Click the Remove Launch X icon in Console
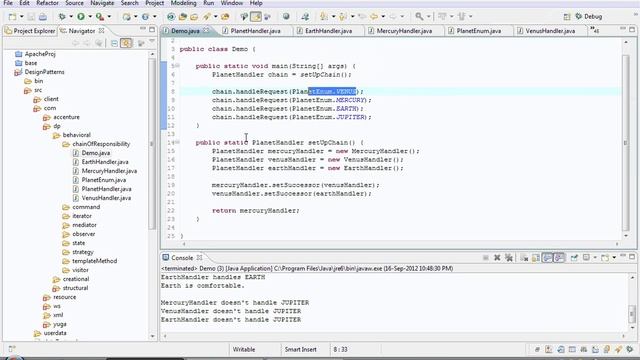640x360 pixels. tap(497, 258)
